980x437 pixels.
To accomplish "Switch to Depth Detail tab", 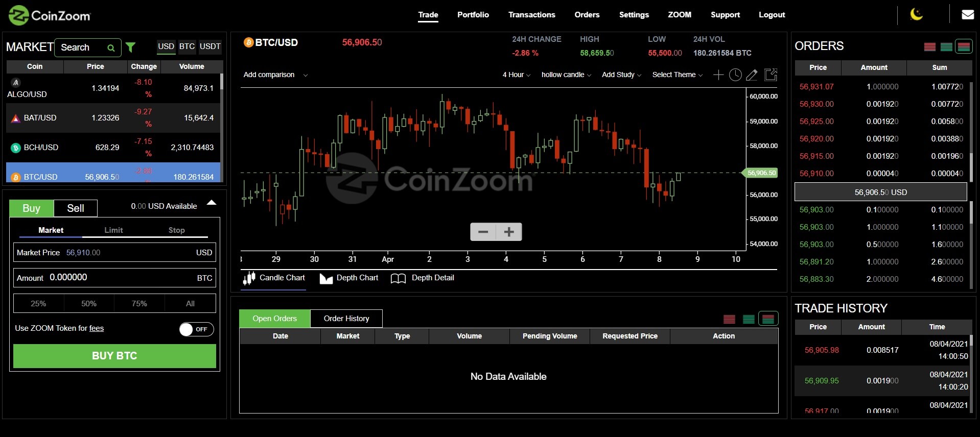I will point(423,278).
